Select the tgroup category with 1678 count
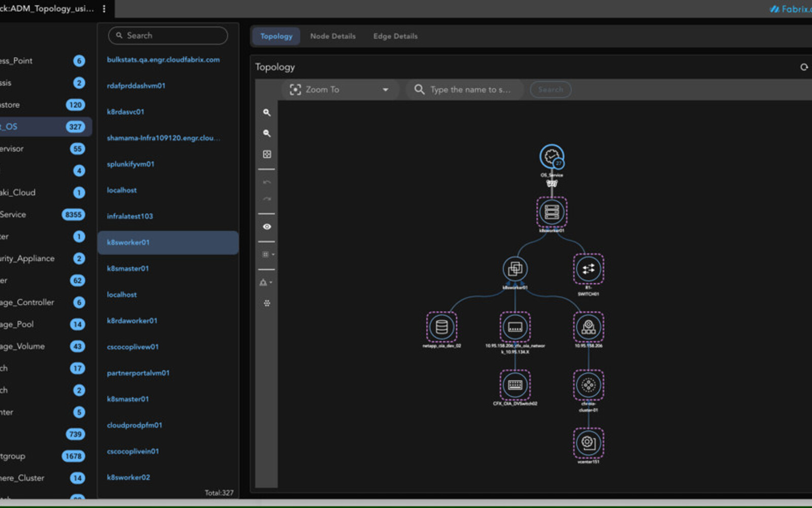The image size is (812, 508). [46, 456]
